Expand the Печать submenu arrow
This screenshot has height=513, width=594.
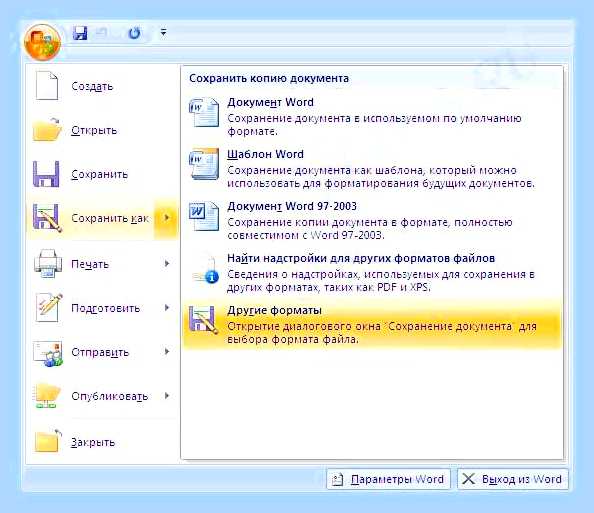(167, 264)
